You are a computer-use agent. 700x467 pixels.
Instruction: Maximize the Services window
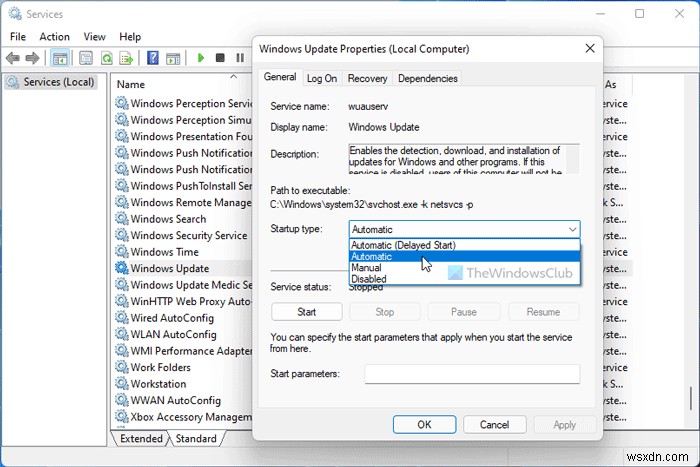pyautogui.click(x=639, y=14)
